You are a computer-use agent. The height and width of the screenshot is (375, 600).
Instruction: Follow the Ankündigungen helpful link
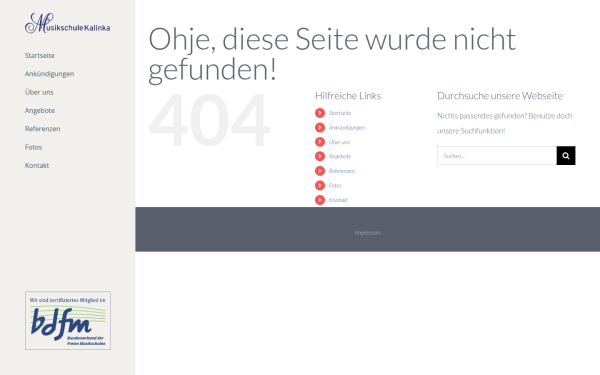pyautogui.click(x=347, y=127)
